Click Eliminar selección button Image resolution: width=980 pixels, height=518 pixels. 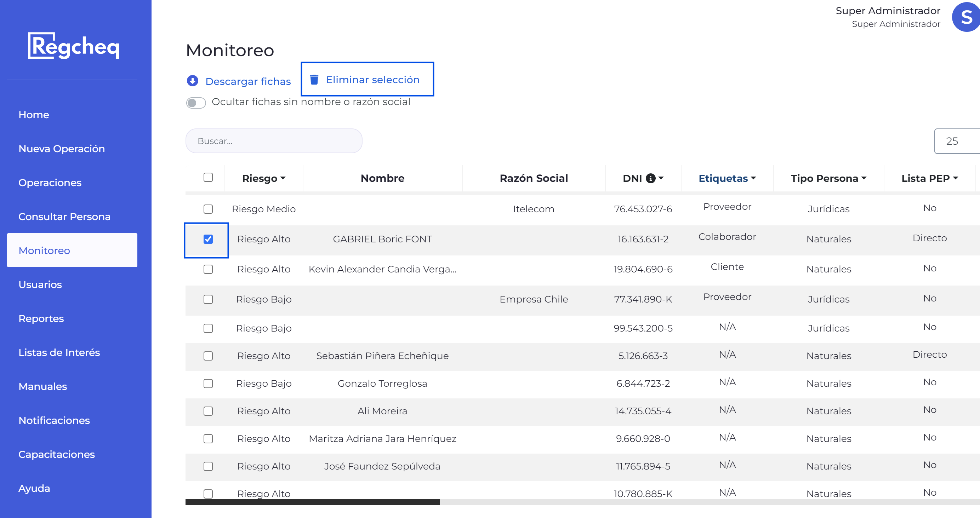pos(367,79)
